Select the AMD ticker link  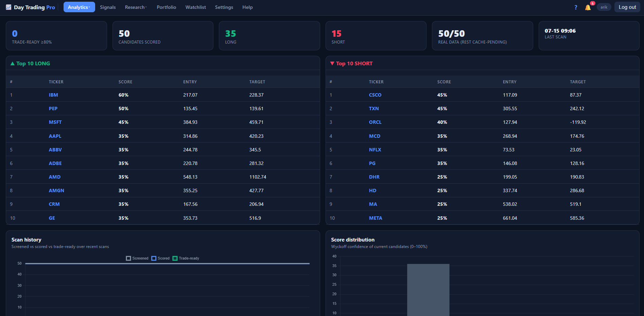pyautogui.click(x=54, y=177)
